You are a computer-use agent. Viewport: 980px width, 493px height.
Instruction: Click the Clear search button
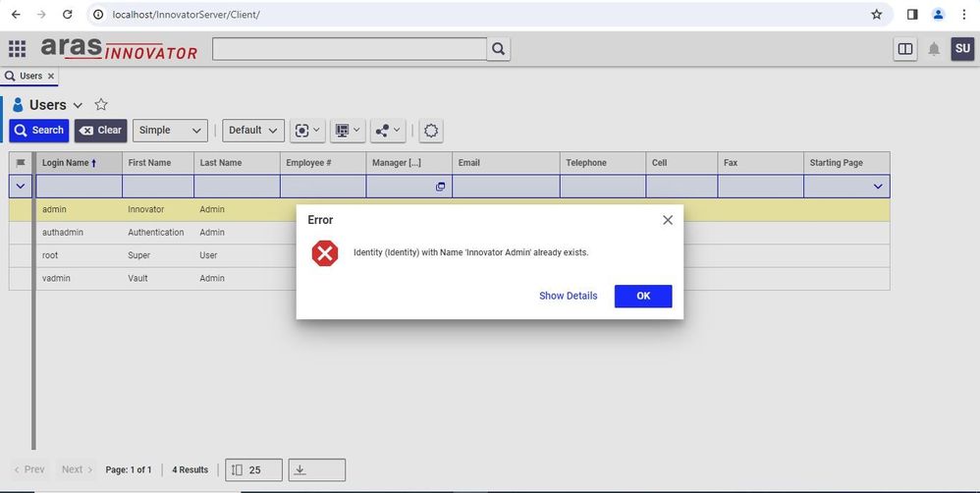click(x=100, y=131)
